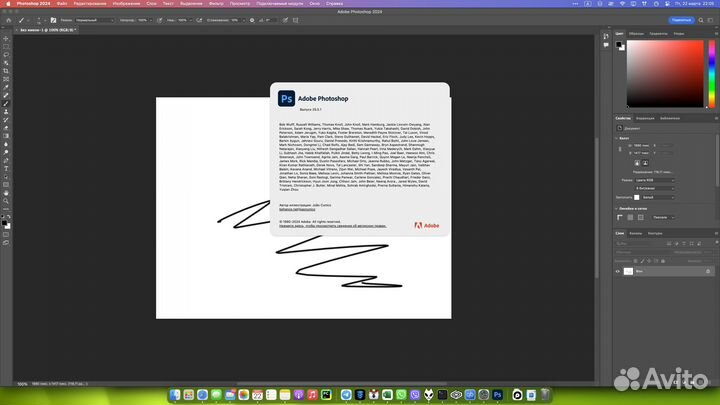The width and height of the screenshot is (720, 405).
Task: Switch to the Каналы tab
Action: pyautogui.click(x=636, y=233)
